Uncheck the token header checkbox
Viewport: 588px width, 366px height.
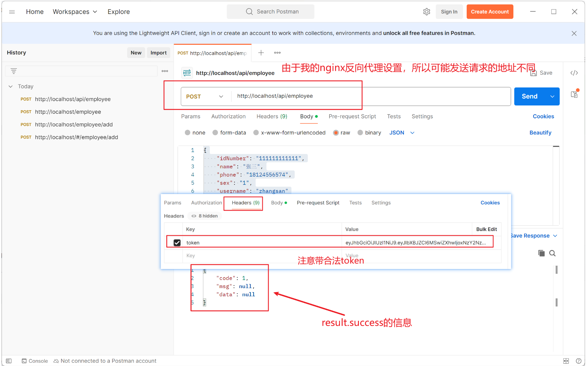177,243
